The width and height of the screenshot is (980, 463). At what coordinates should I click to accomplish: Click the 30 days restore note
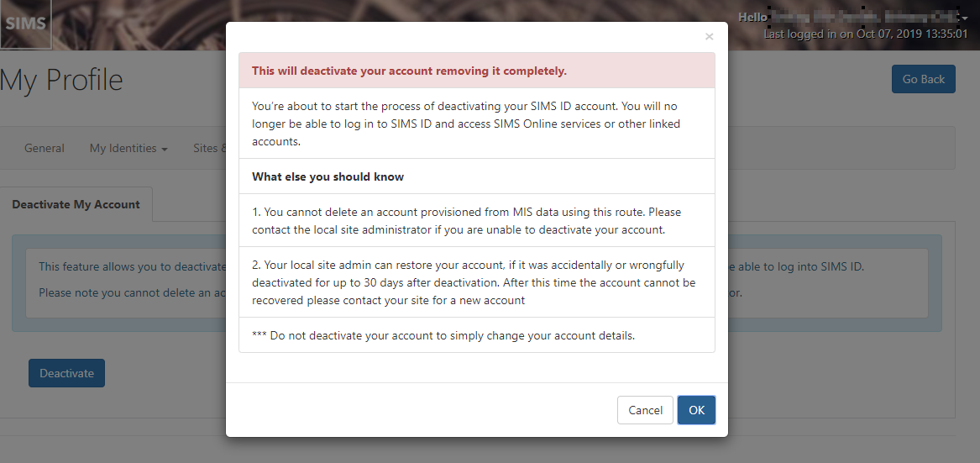[x=477, y=282]
